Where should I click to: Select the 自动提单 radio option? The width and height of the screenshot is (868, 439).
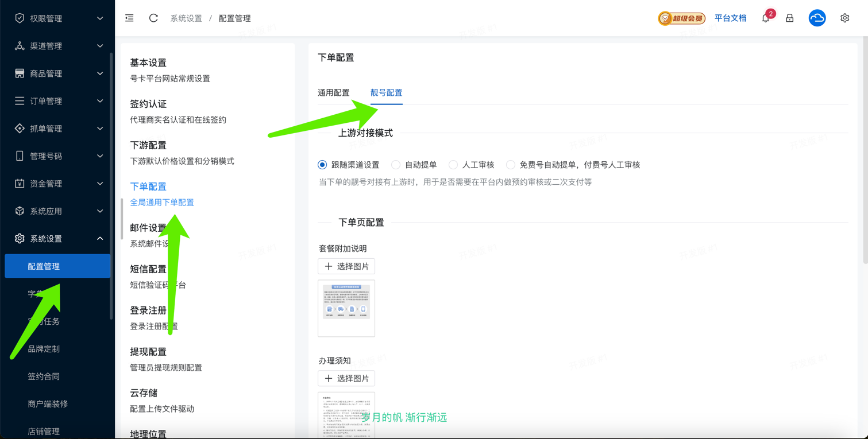pos(396,165)
